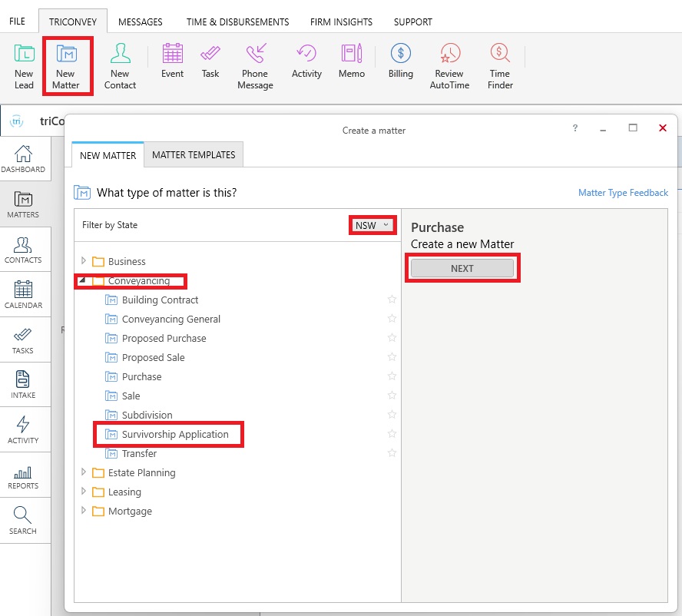
Task: Go to Calendar in the sidebar
Action: point(23,294)
